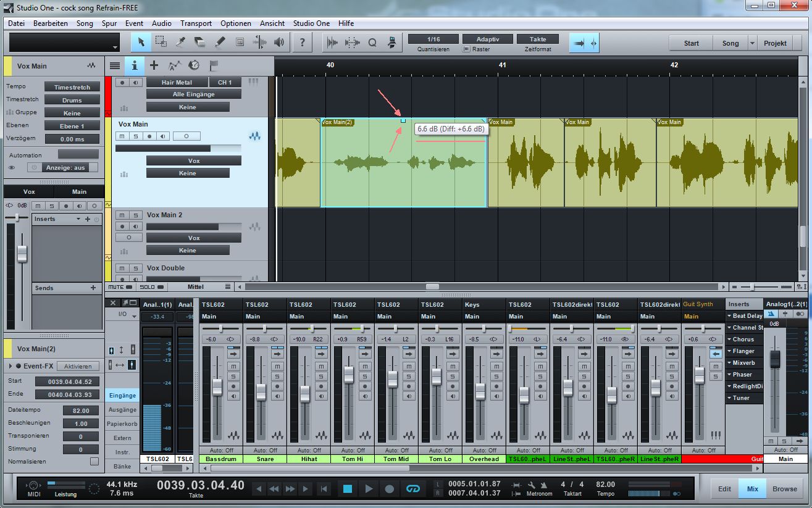Open the Edit view button
The width and height of the screenshot is (812, 508).
click(x=724, y=488)
